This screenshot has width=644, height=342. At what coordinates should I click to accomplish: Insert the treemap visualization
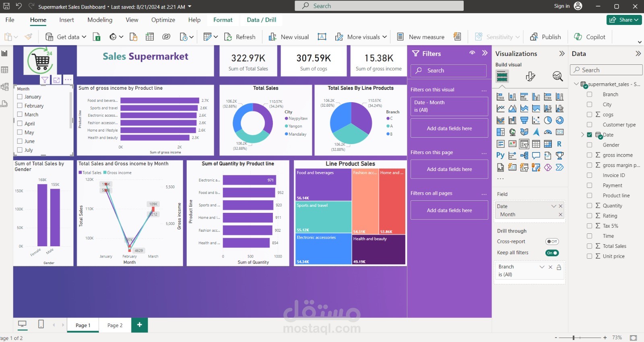(x=500, y=132)
